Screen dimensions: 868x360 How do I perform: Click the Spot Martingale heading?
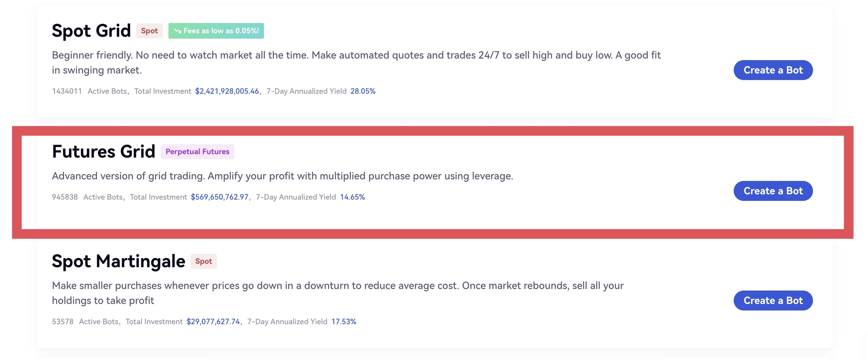tap(118, 261)
